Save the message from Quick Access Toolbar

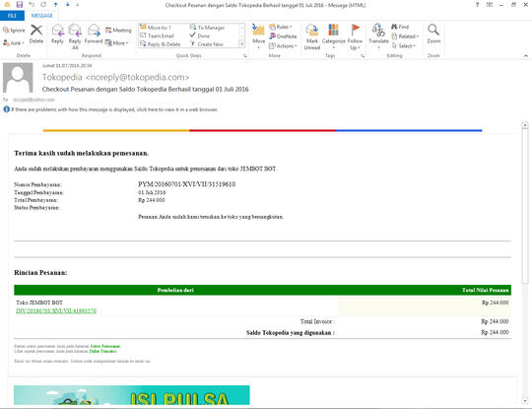tap(20, 5)
